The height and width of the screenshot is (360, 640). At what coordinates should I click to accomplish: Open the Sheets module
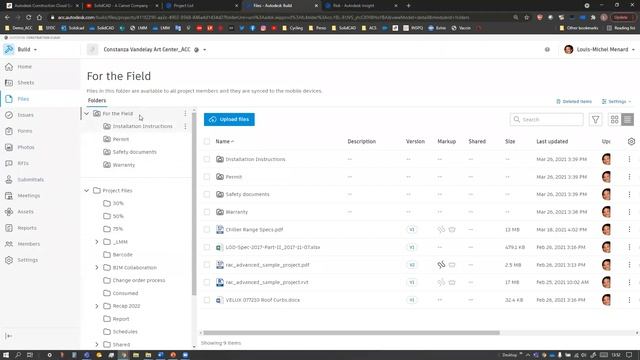point(25,82)
